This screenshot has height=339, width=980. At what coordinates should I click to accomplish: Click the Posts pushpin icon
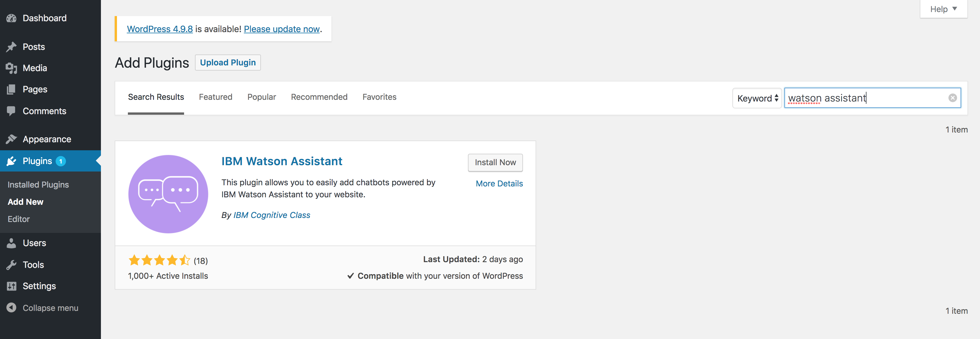tap(11, 47)
